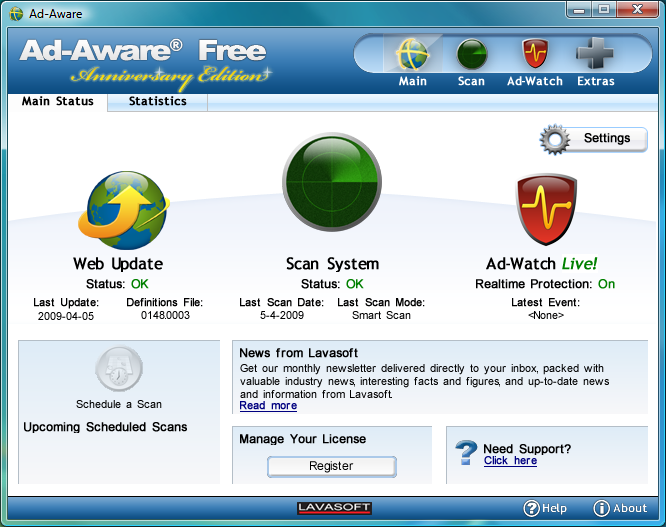Click the Schedule a Scan clock icon
This screenshot has width=666, height=527.
119,369
